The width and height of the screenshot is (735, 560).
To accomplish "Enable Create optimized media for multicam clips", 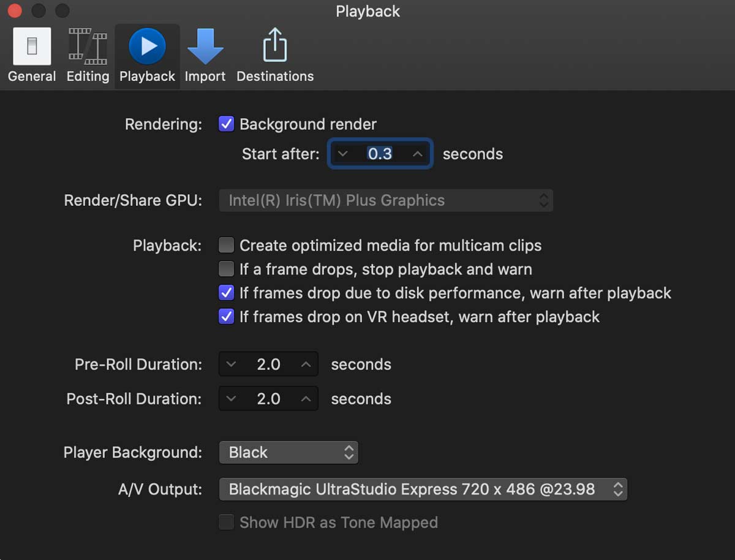I will tap(227, 246).
